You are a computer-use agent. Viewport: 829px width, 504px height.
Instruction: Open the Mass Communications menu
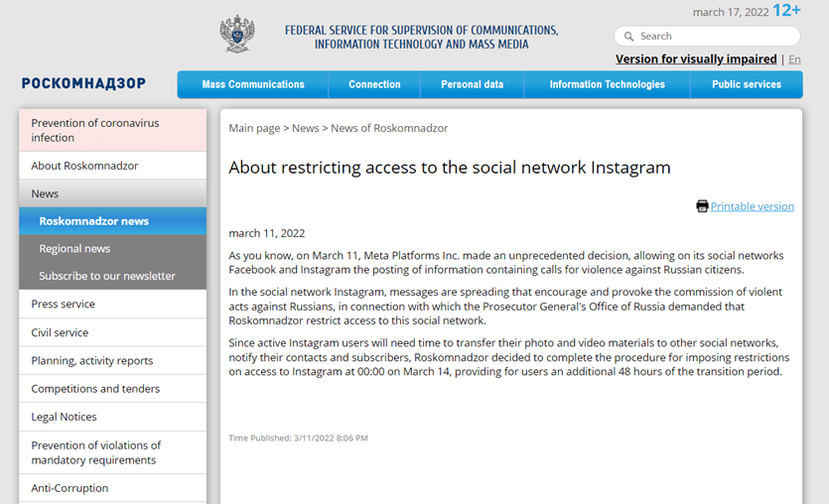tap(253, 84)
